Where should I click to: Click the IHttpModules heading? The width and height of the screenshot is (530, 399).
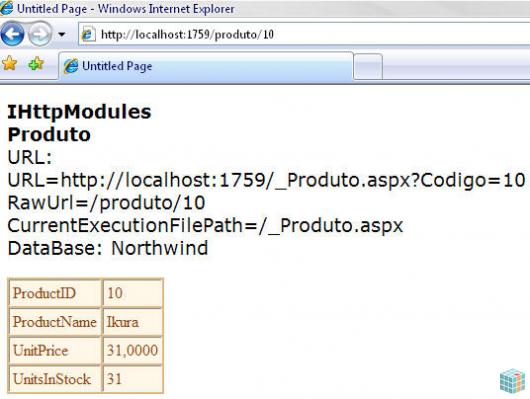[79, 112]
